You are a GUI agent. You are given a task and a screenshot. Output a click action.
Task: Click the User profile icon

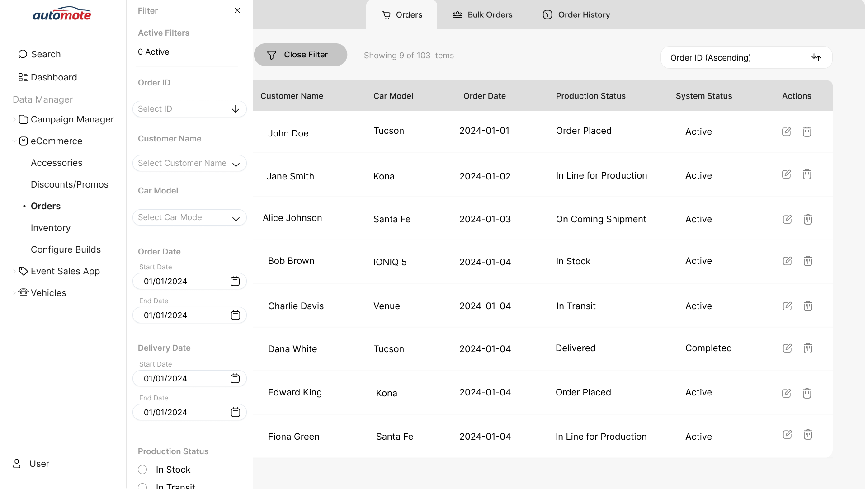[x=17, y=464]
